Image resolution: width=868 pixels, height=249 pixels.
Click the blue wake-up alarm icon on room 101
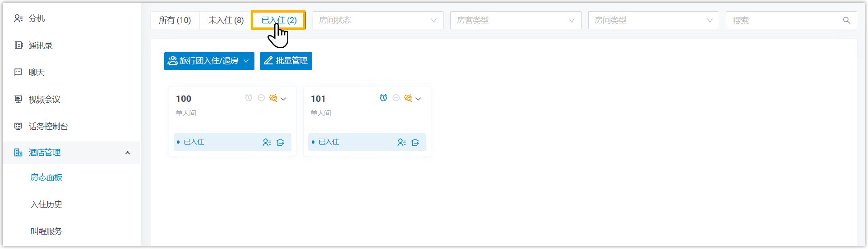[x=383, y=98]
